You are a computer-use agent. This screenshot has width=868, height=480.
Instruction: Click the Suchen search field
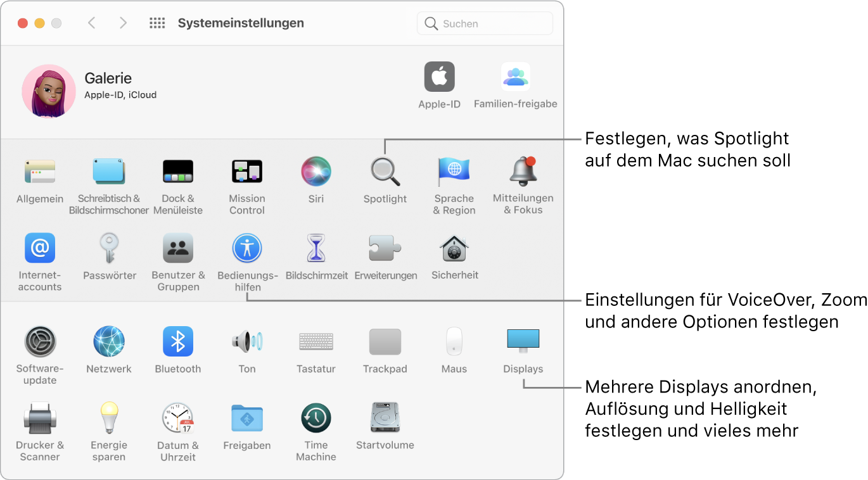pyautogui.click(x=485, y=23)
